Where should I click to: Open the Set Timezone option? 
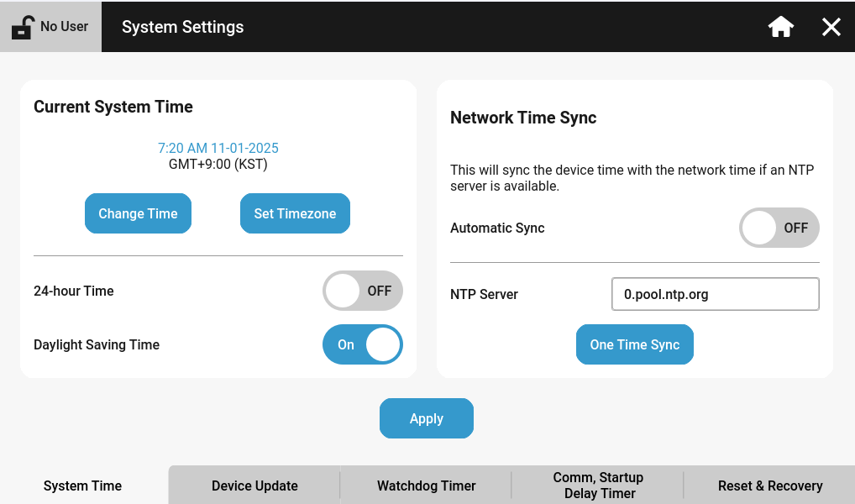pos(295,213)
